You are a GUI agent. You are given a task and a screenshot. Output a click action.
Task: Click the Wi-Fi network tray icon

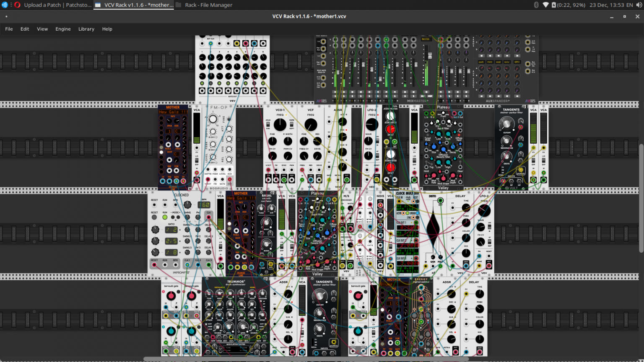click(545, 5)
